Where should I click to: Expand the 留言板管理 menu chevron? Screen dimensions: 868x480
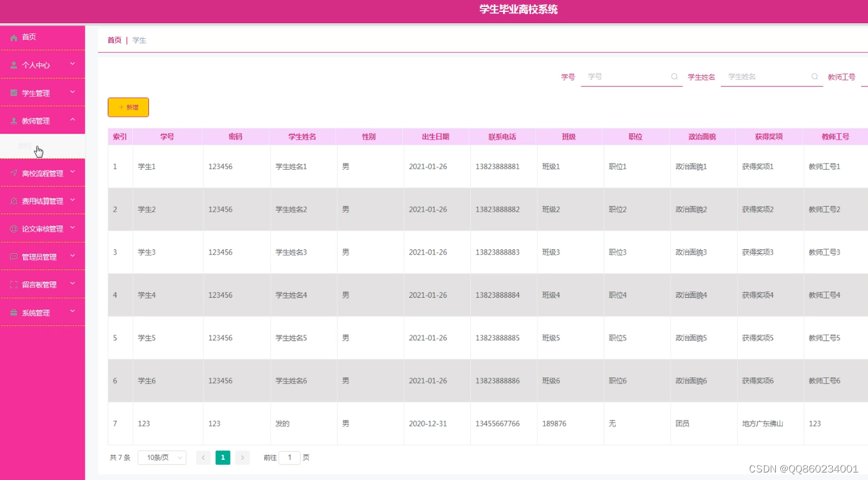tap(73, 283)
